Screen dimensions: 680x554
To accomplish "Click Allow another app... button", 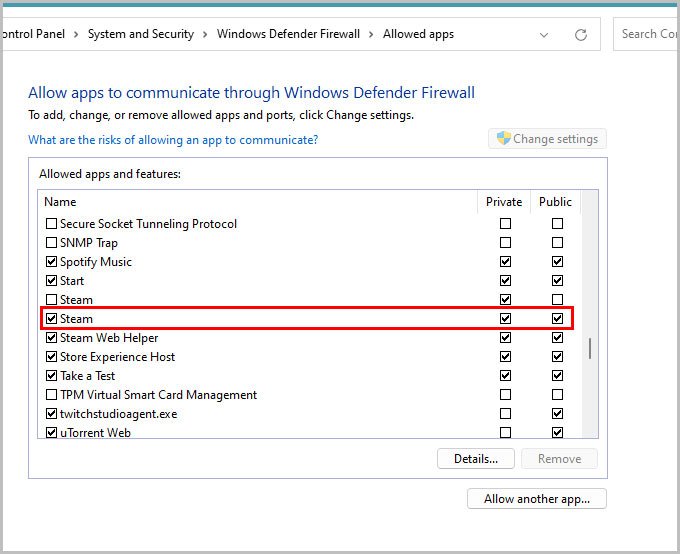I will coord(537,499).
